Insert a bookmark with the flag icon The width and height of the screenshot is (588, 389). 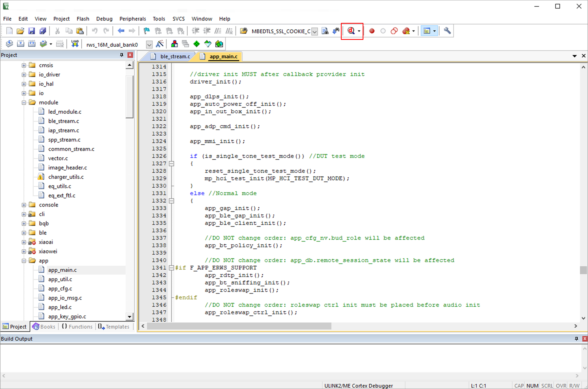(x=147, y=31)
